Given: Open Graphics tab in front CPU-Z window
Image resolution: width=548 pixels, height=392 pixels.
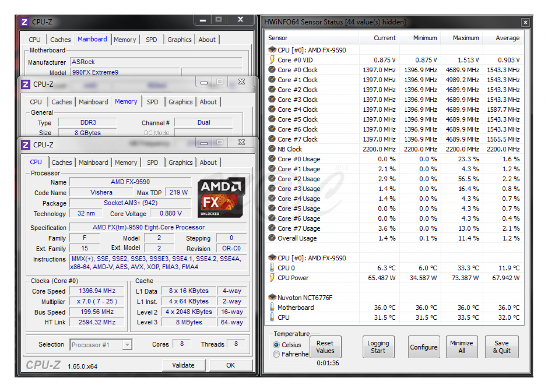Looking at the screenshot, I should point(181,163).
